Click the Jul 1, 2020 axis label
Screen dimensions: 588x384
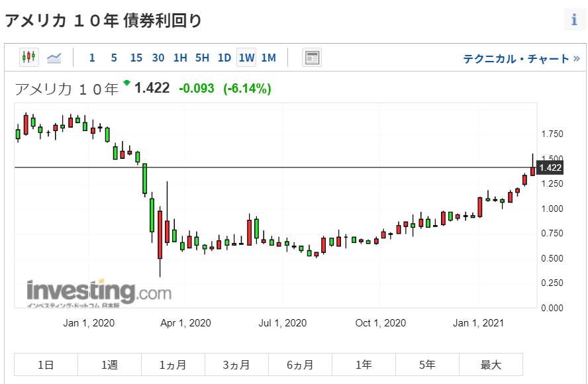coord(282,323)
